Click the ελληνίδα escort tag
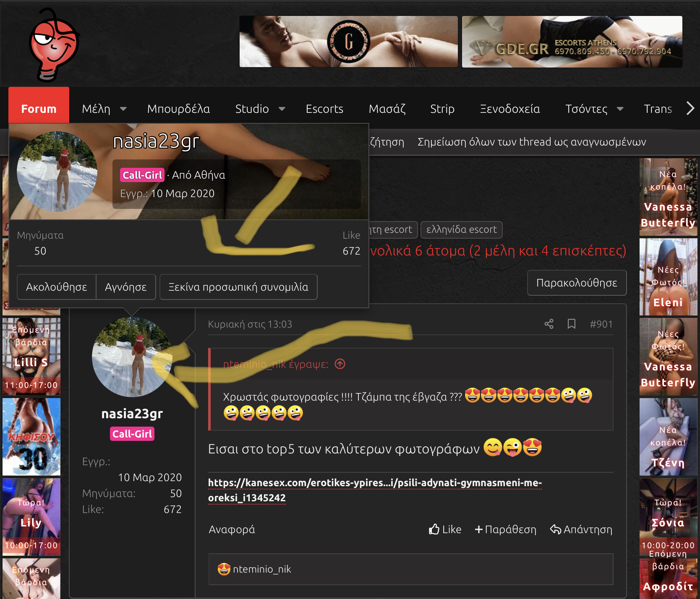The image size is (700, 599). click(x=461, y=229)
